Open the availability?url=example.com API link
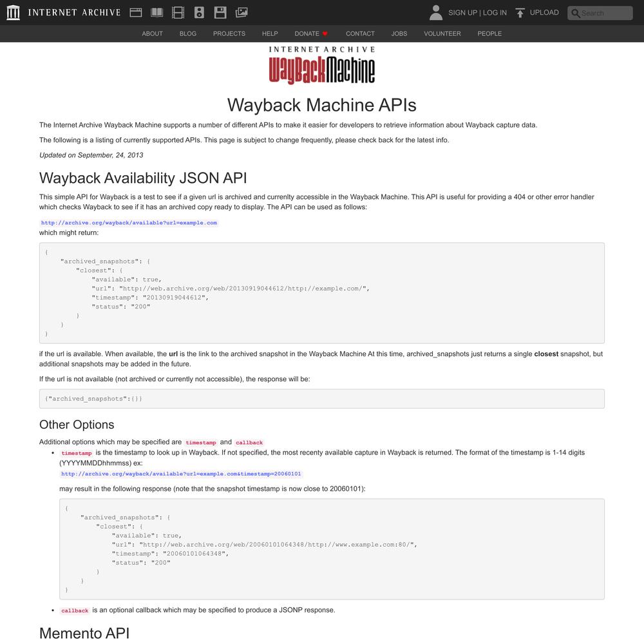This screenshot has width=644, height=644. click(129, 223)
